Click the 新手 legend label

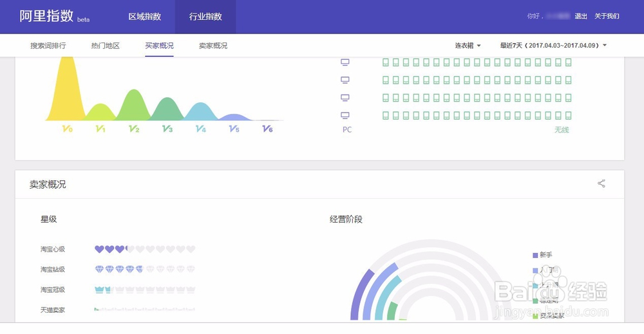(x=546, y=255)
